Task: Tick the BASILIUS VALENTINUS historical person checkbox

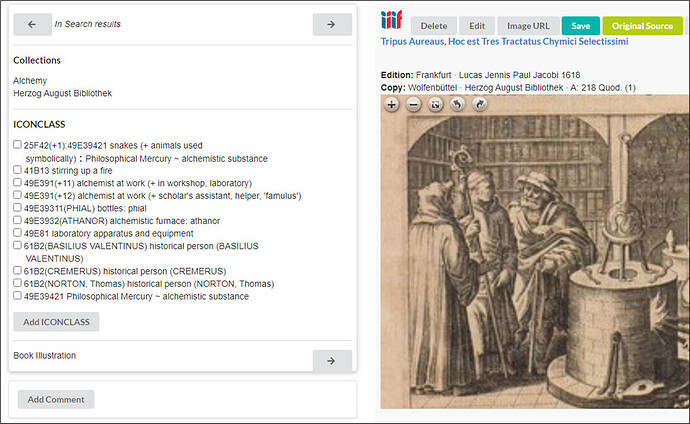Action: point(17,245)
